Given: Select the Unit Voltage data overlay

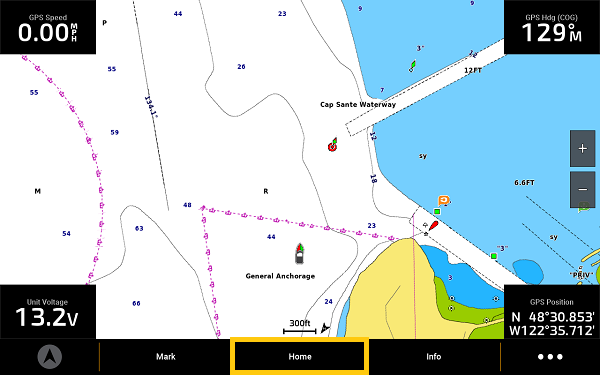Looking at the screenshot, I should point(48,312).
